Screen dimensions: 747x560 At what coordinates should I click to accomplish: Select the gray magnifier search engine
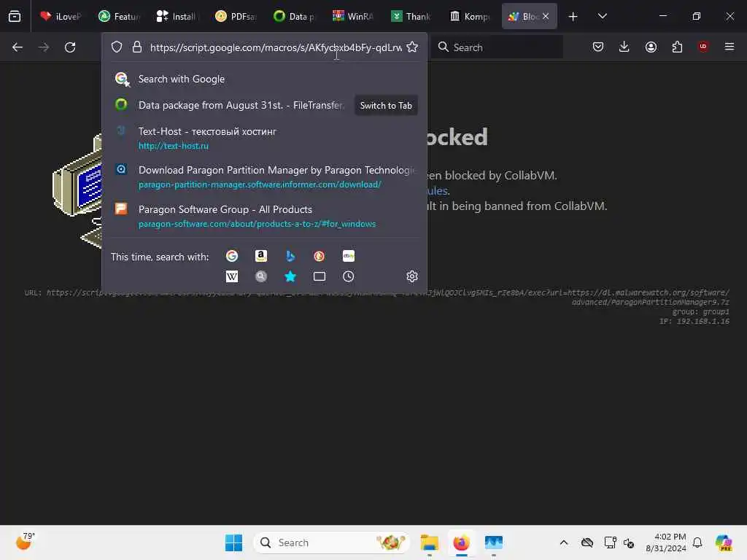coord(261,276)
